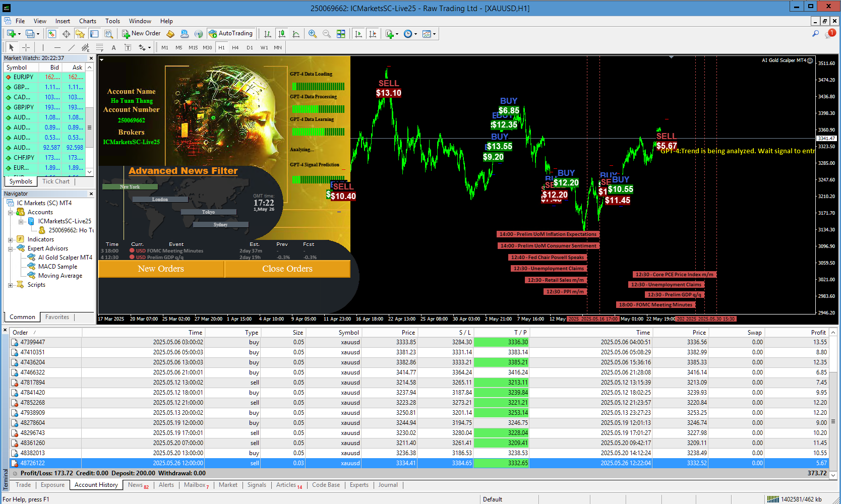Viewport: 841px width, 504px height.
Task: Expand the Indicators tree node
Action: [11, 239]
